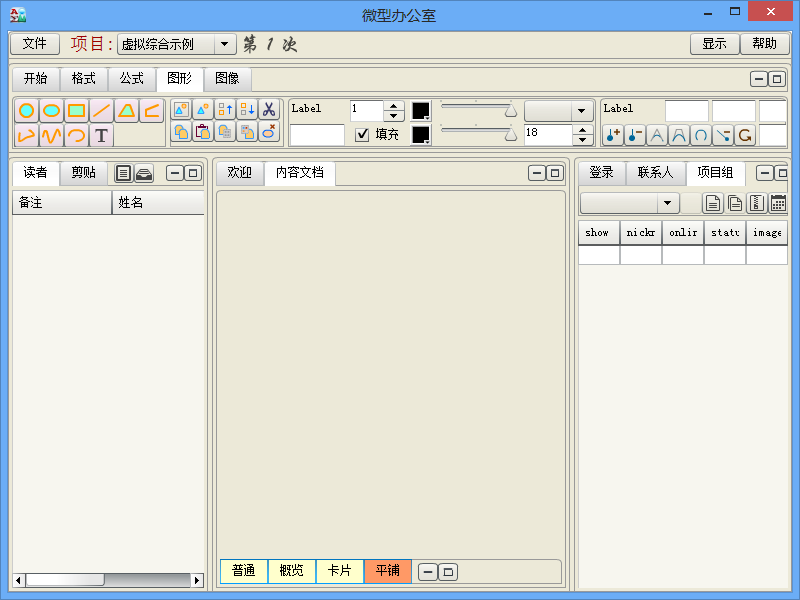Switch to 卡片 card view mode
Image resolution: width=800 pixels, height=600 pixels.
pos(340,570)
